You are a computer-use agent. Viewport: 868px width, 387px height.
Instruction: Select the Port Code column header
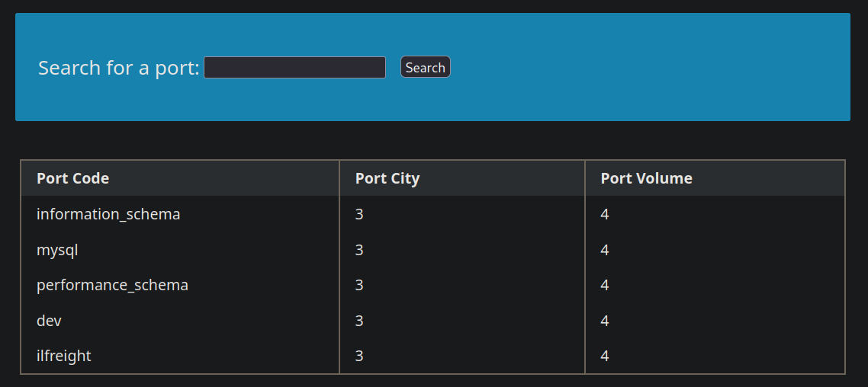point(73,178)
